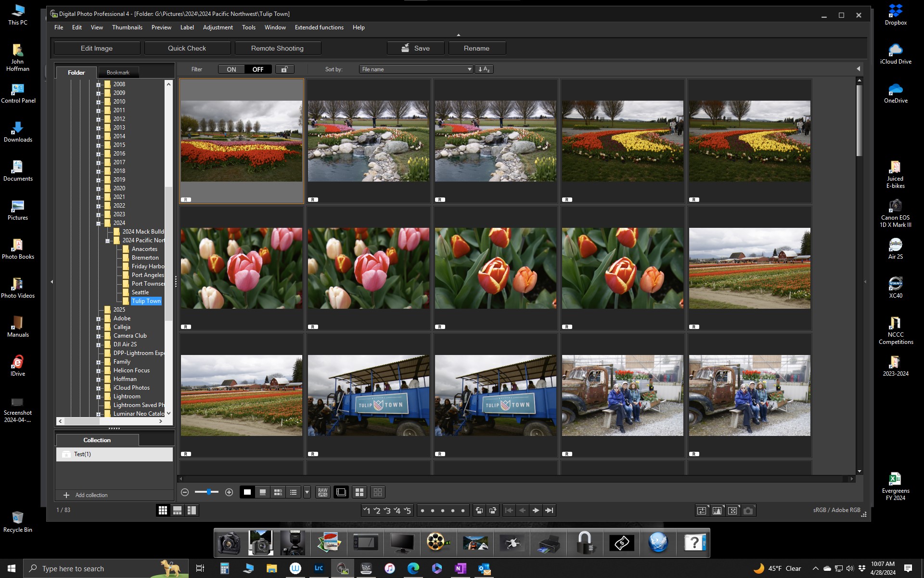Switch to thumbnail list view icon
Screen dimensions: 924x578
point(293,492)
